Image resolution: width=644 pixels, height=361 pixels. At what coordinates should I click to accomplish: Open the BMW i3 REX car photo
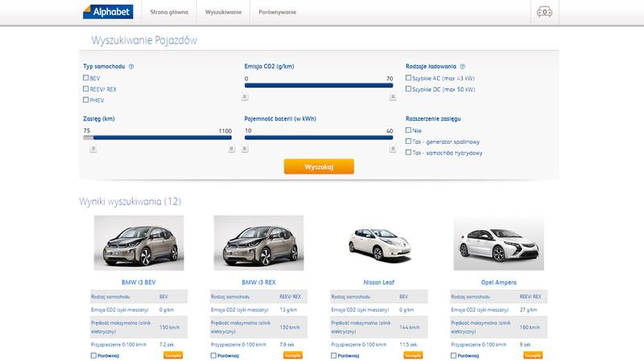coord(258,243)
